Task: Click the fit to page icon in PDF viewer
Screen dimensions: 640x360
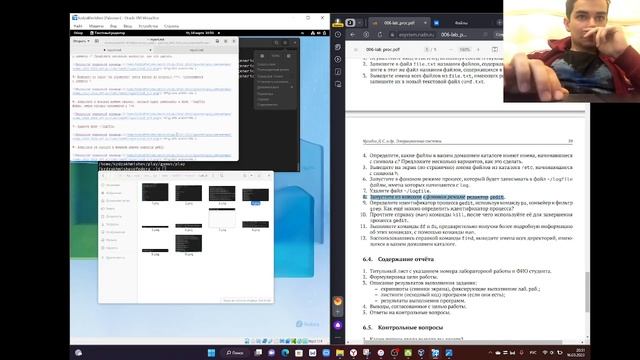Action: [495, 49]
